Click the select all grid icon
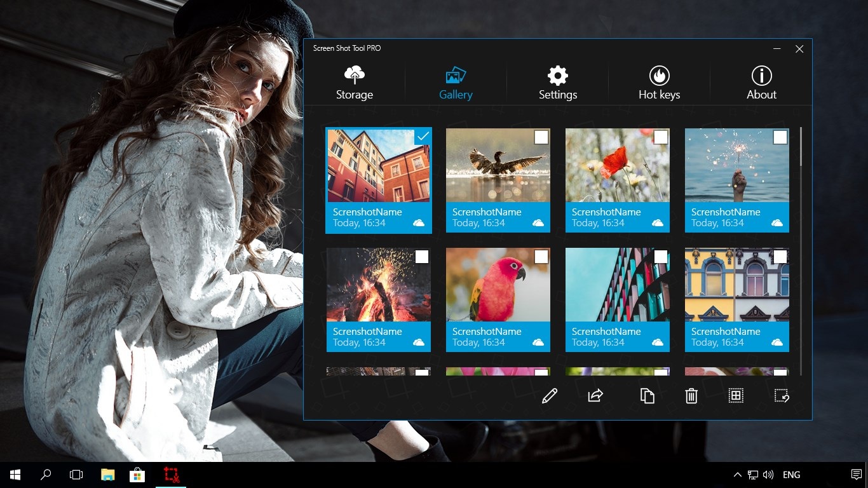The width and height of the screenshot is (868, 488). [736, 396]
